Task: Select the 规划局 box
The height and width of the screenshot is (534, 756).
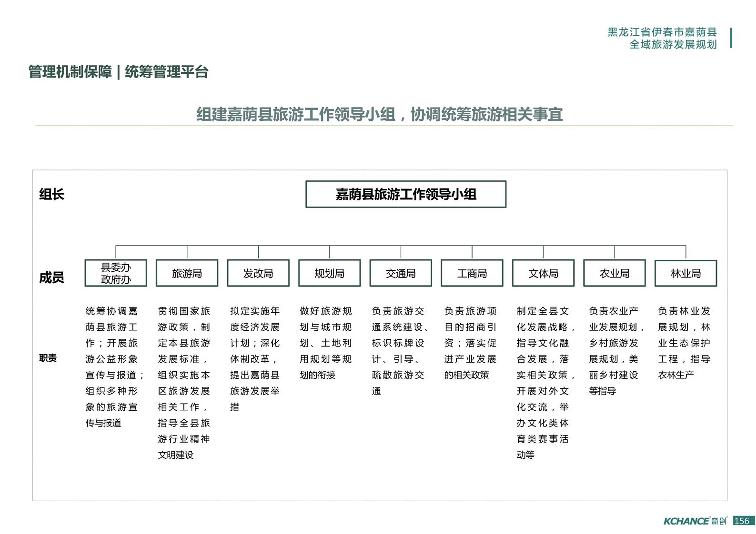Action: (330, 273)
